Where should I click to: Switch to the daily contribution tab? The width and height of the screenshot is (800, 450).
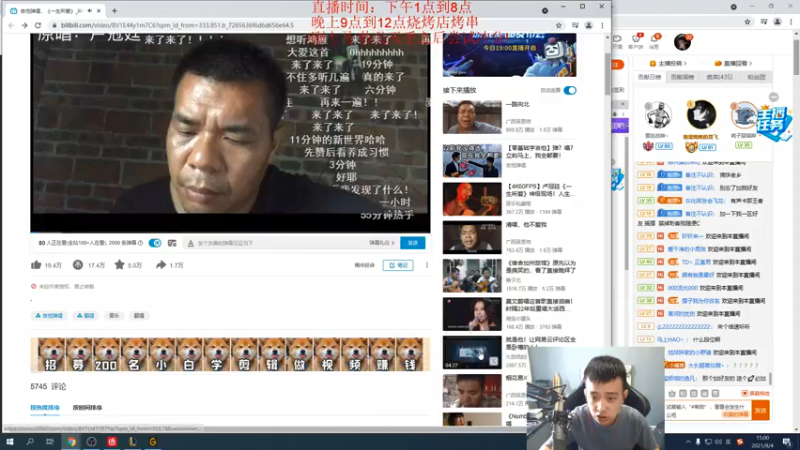click(x=649, y=77)
